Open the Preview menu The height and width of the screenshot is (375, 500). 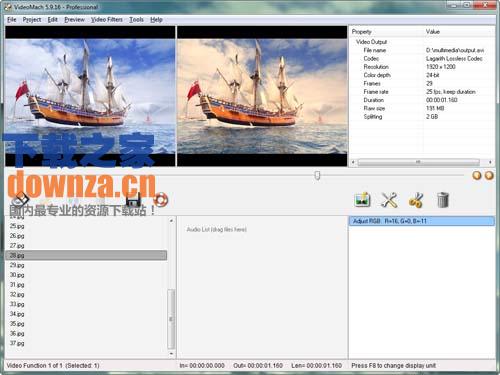pos(74,20)
